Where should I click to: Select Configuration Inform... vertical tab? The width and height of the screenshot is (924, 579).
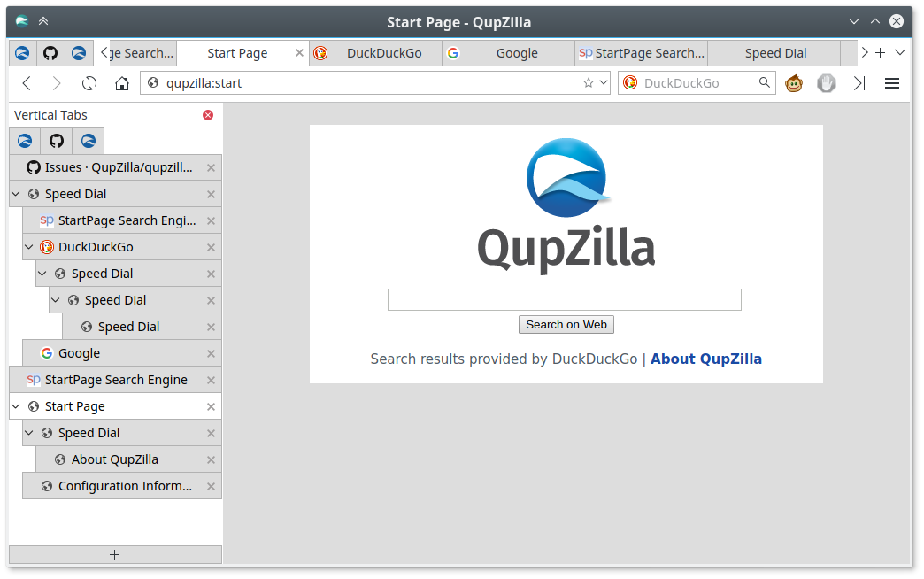tap(122, 486)
